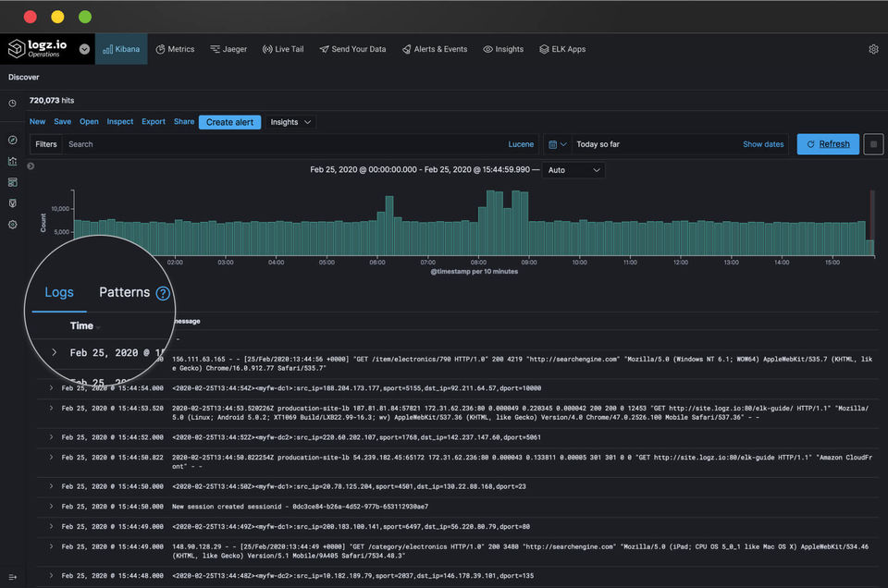Collapse field list with arrow toggle

click(x=31, y=165)
